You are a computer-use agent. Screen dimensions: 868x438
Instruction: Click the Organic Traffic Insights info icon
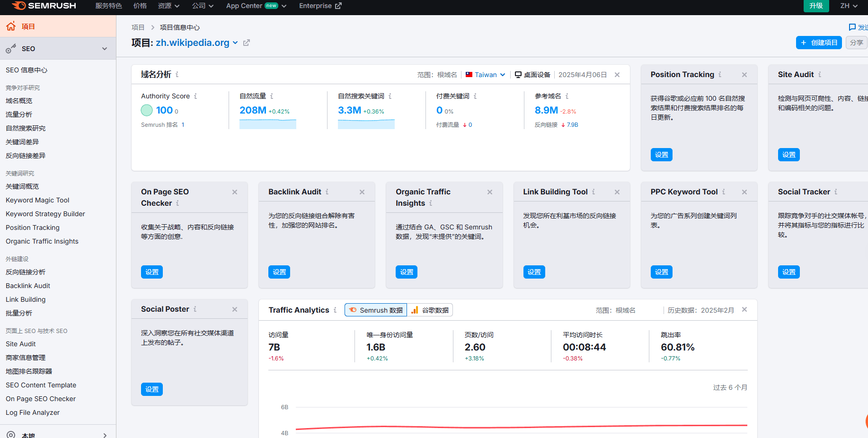pos(431,203)
